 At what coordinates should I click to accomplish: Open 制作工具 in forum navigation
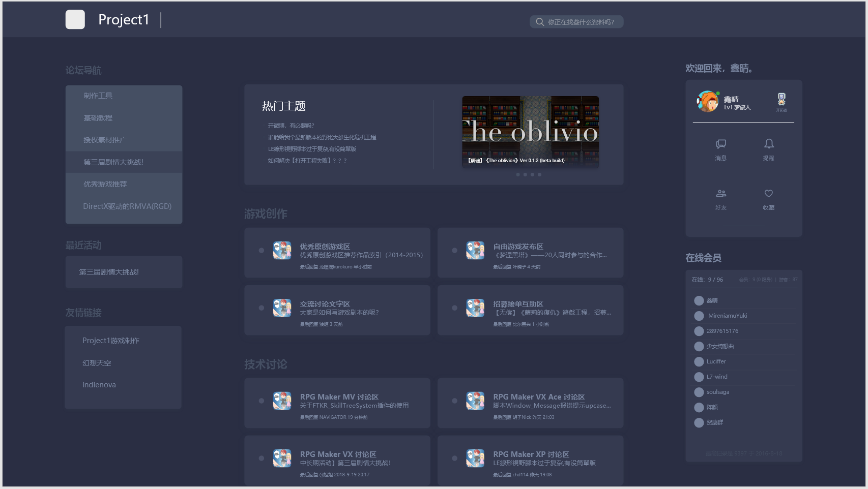pos(124,96)
